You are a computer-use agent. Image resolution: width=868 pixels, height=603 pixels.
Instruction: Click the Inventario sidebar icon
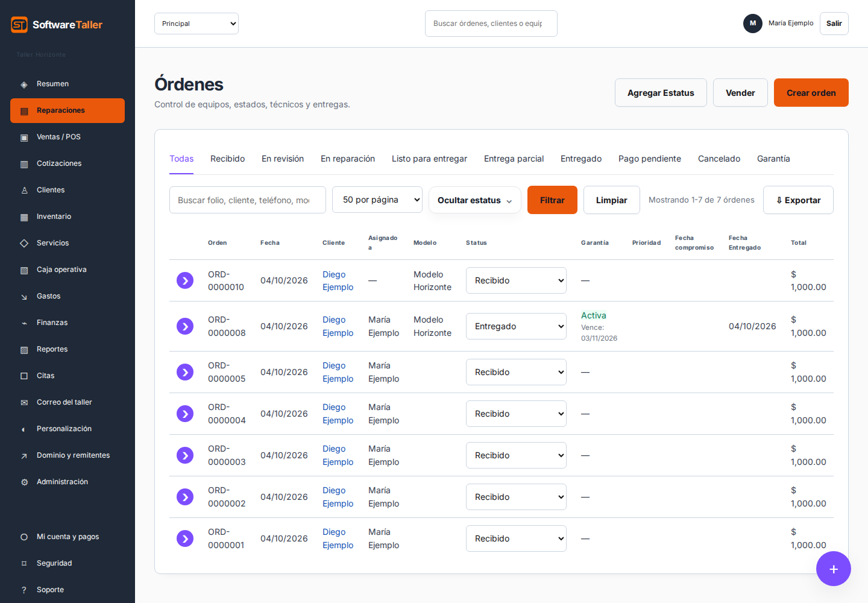coord(24,217)
